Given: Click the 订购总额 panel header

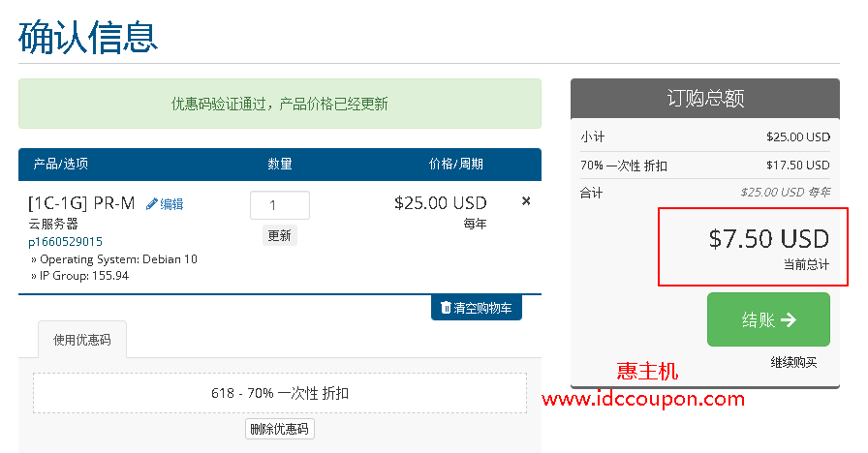Looking at the screenshot, I should (704, 99).
